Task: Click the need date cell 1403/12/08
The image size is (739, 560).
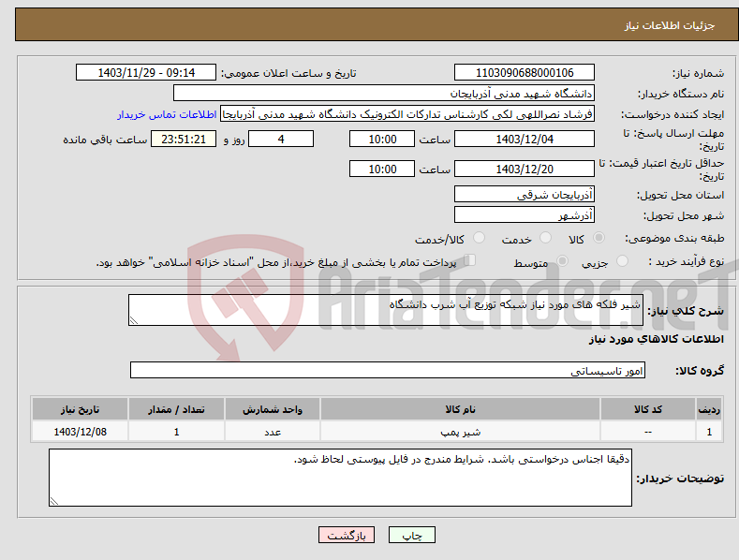Action: [80, 432]
